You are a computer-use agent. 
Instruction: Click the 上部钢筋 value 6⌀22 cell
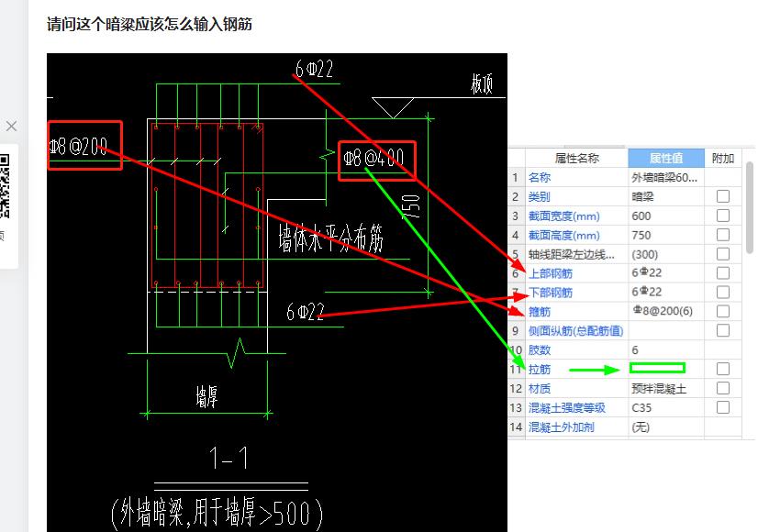tap(666, 273)
